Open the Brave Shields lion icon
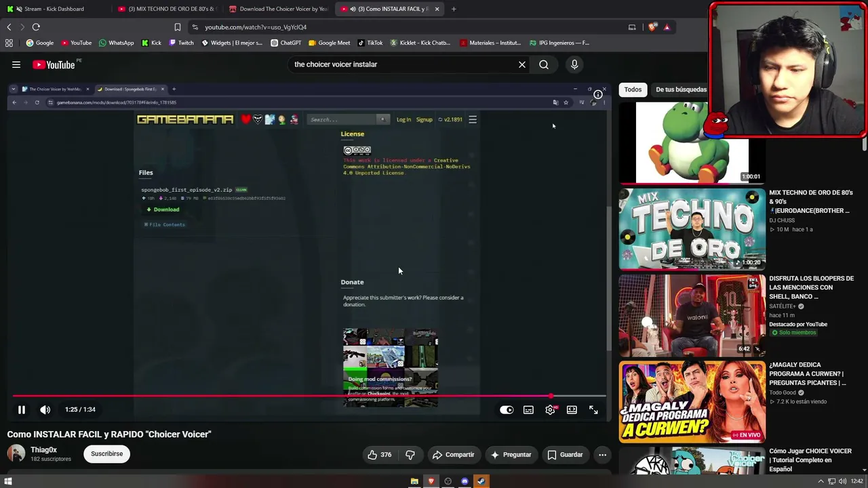The height and width of the screenshot is (488, 868). [x=652, y=27]
